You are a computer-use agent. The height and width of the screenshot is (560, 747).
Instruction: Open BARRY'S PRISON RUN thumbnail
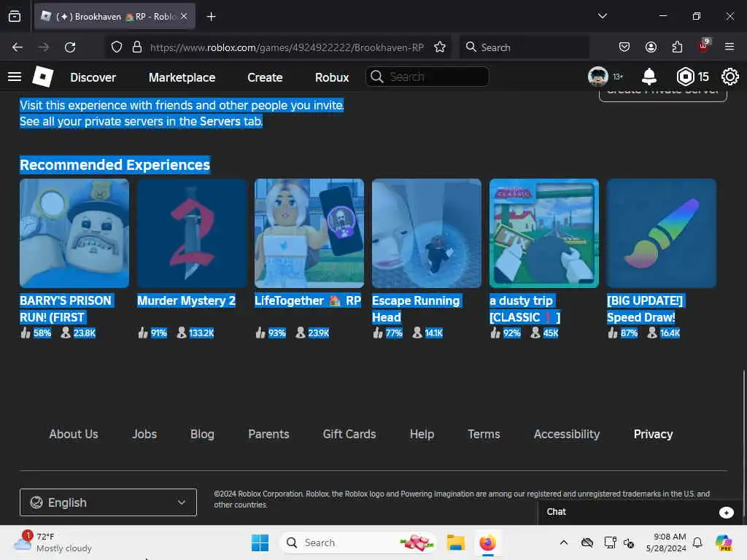click(74, 233)
